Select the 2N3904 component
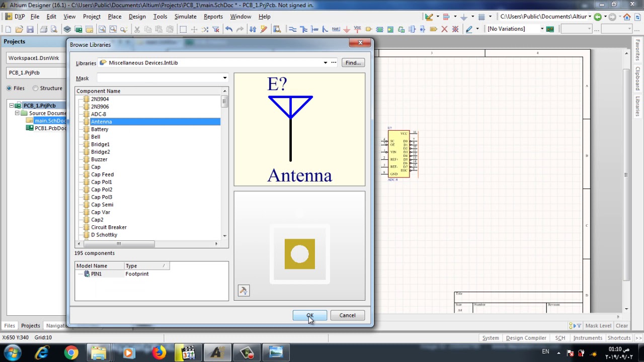Image resolution: width=644 pixels, height=362 pixels. pos(100,99)
